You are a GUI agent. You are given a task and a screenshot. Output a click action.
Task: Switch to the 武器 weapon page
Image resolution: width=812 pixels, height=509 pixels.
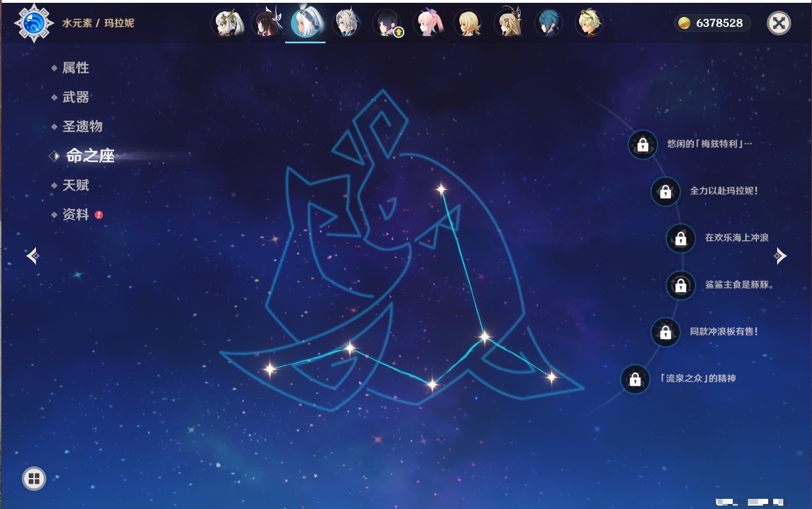(x=75, y=97)
